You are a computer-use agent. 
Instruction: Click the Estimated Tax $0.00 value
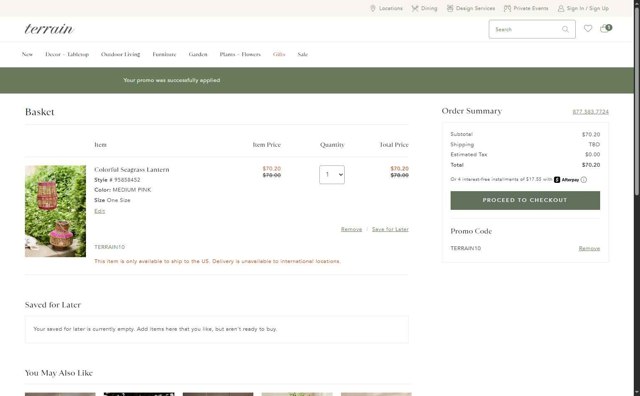click(592, 155)
